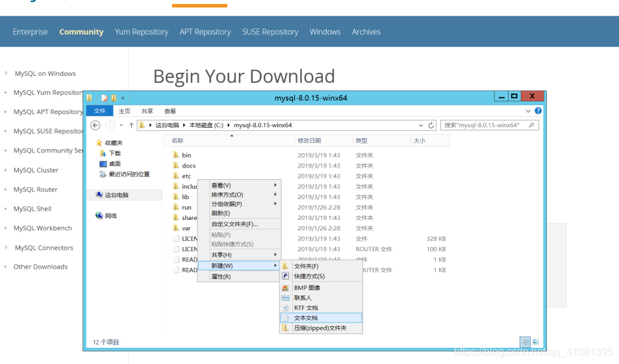Customize quick access toolbar dropdown

tap(123, 98)
